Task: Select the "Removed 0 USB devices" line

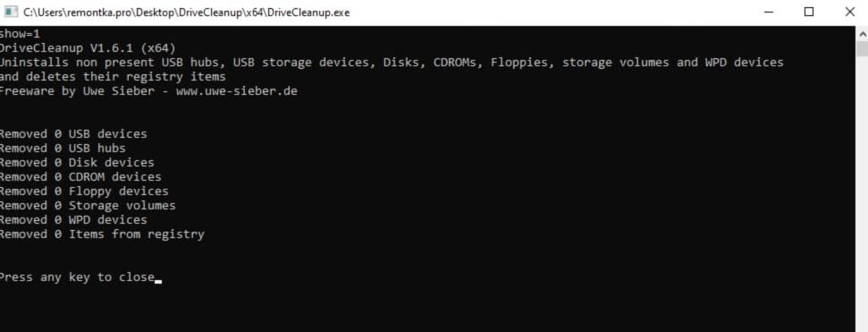Action: [73, 133]
